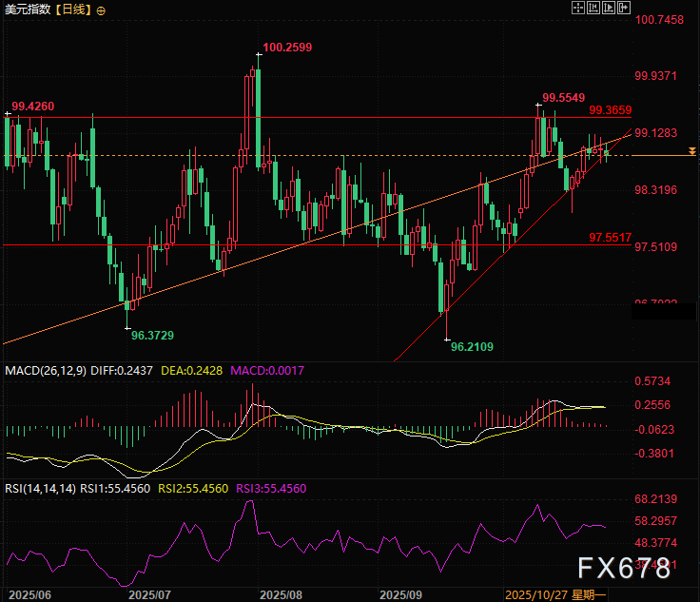Viewport: 700px width, 602px height.
Task: Click the scroll-to-start chart icon
Action: pos(593,9)
